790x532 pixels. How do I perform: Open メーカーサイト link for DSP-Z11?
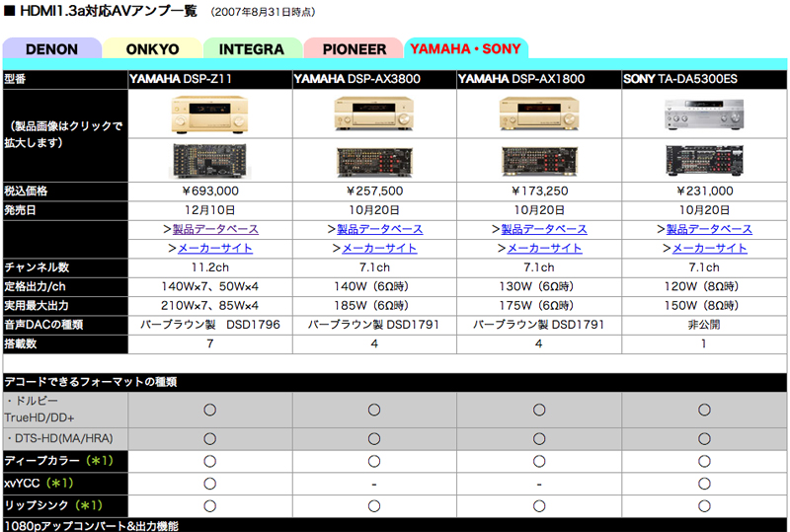pos(215,249)
